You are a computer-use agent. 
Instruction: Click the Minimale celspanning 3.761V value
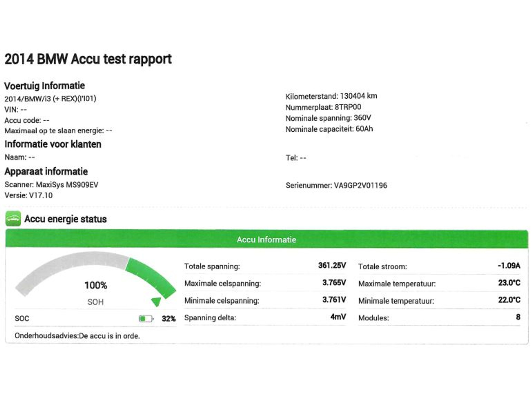point(334,300)
